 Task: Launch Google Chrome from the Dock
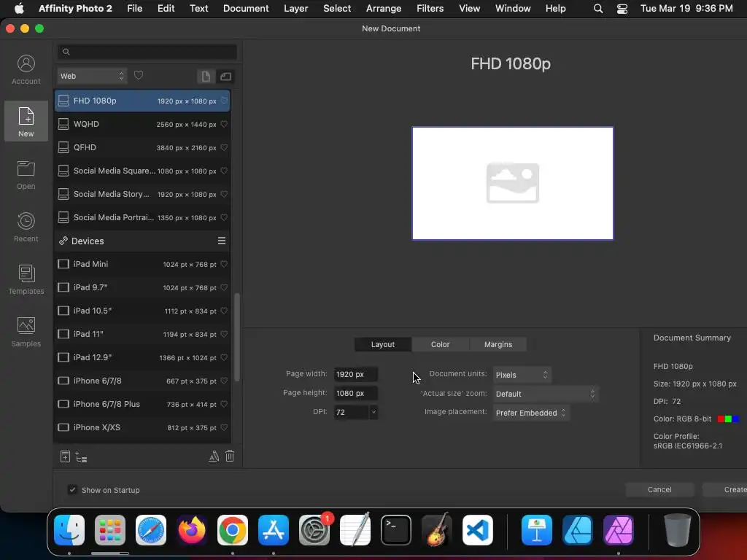[x=233, y=530]
